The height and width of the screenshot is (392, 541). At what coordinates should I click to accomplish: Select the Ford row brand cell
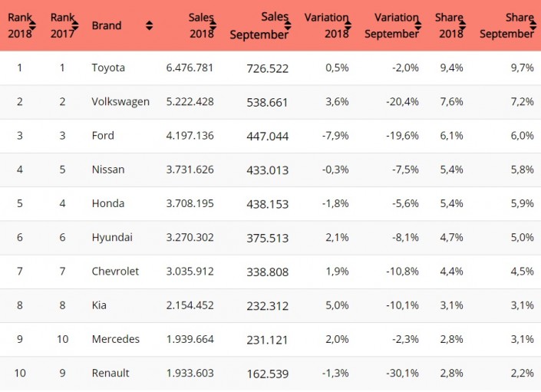(103, 136)
